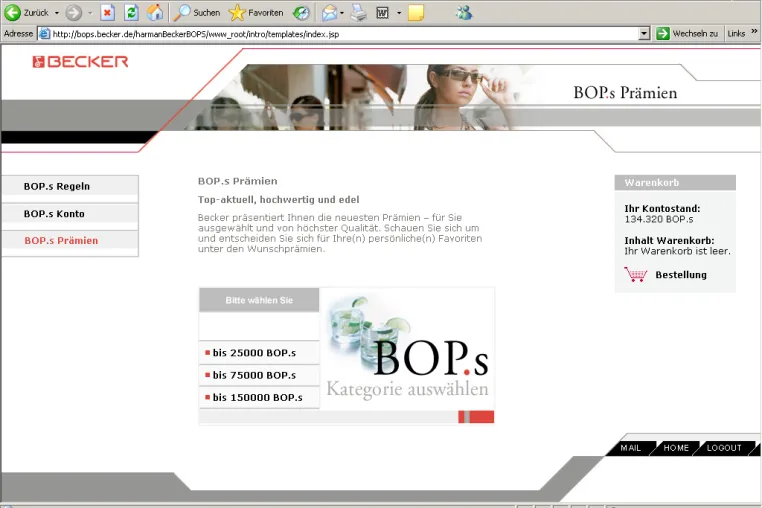Open the Zurück history dropdown arrow
Image resolution: width=762 pixels, height=508 pixels.
point(57,13)
